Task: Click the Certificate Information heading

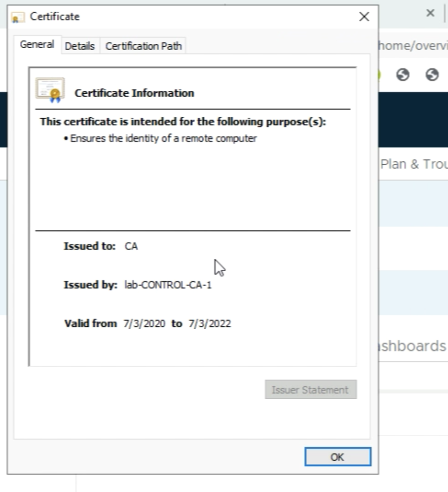Action: pyautogui.click(x=134, y=93)
